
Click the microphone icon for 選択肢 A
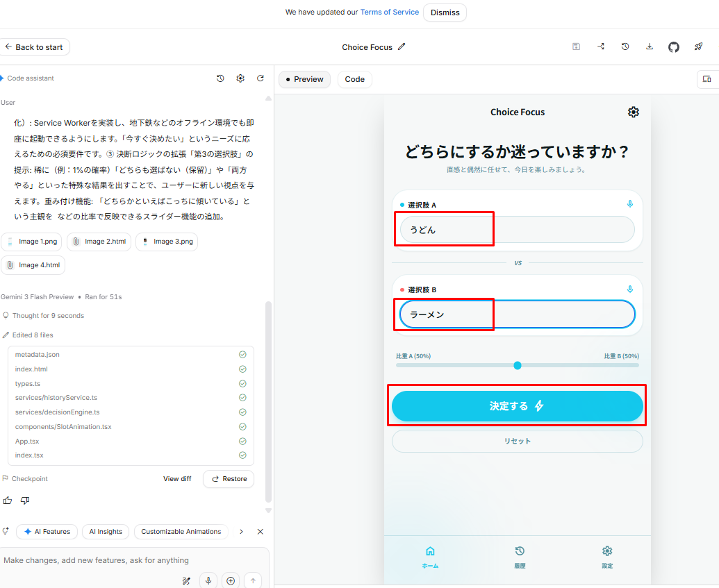tap(629, 204)
